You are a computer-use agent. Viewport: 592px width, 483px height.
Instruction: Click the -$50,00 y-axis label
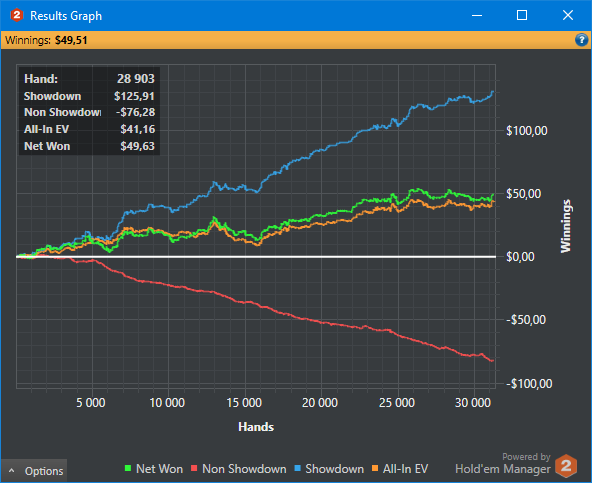tap(526, 320)
